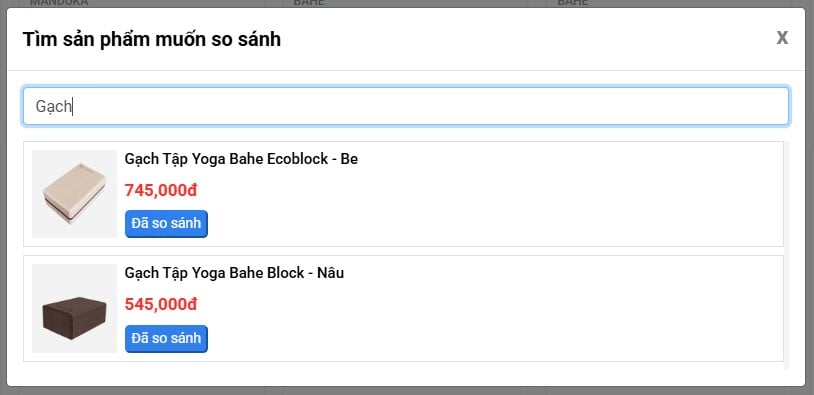The height and width of the screenshot is (395, 814).
Task: Click dimmed rightmost BAHE column label
Action: click(x=573, y=3)
